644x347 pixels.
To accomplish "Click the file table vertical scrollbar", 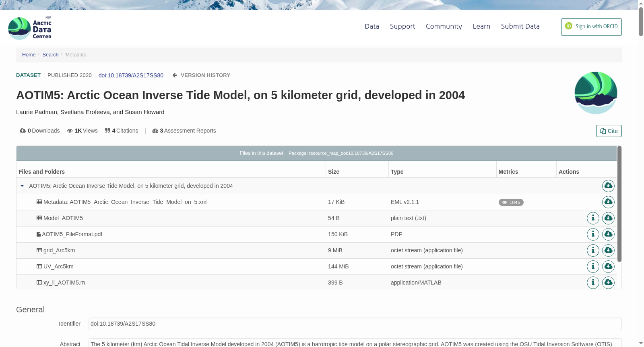I will (619, 204).
